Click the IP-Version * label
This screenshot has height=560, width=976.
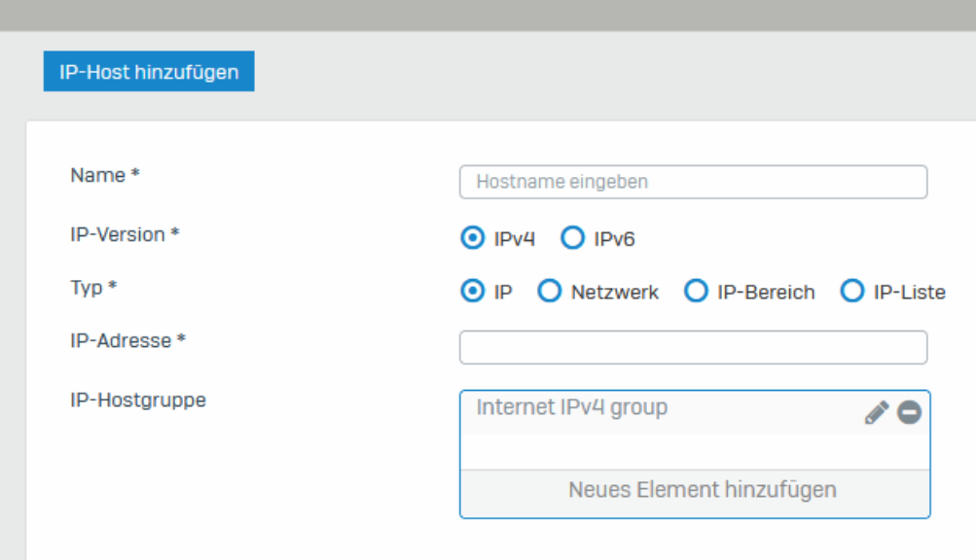(125, 234)
